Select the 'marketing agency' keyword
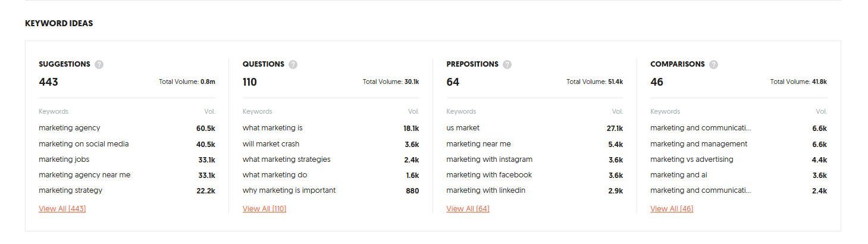 pos(70,128)
